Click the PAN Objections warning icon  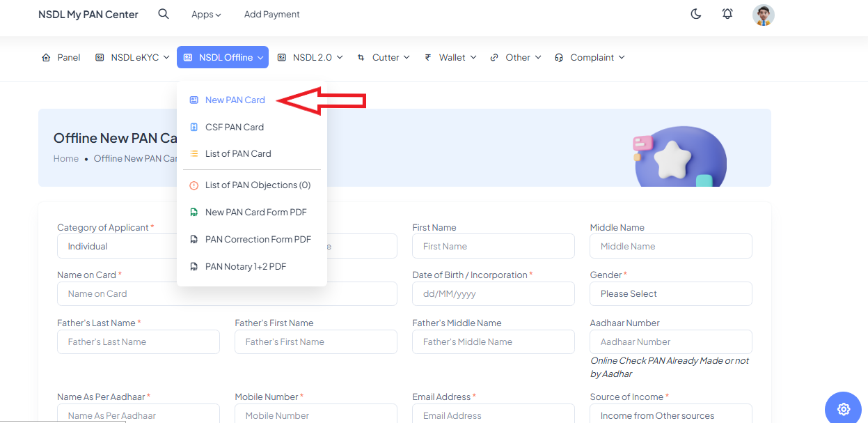[x=194, y=185]
